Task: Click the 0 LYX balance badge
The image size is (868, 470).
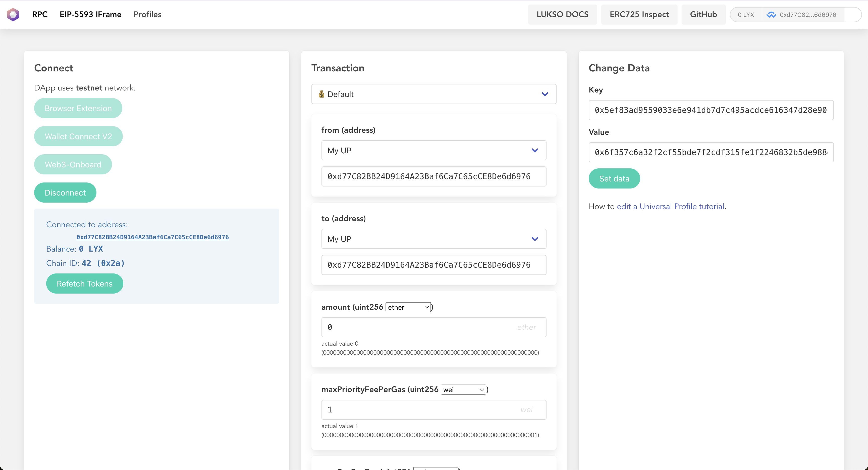Action: (746, 15)
